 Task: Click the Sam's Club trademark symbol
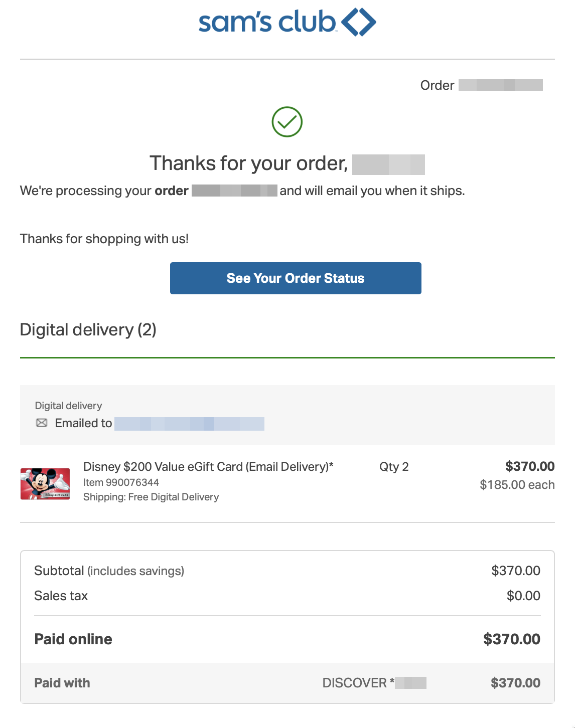(x=335, y=30)
